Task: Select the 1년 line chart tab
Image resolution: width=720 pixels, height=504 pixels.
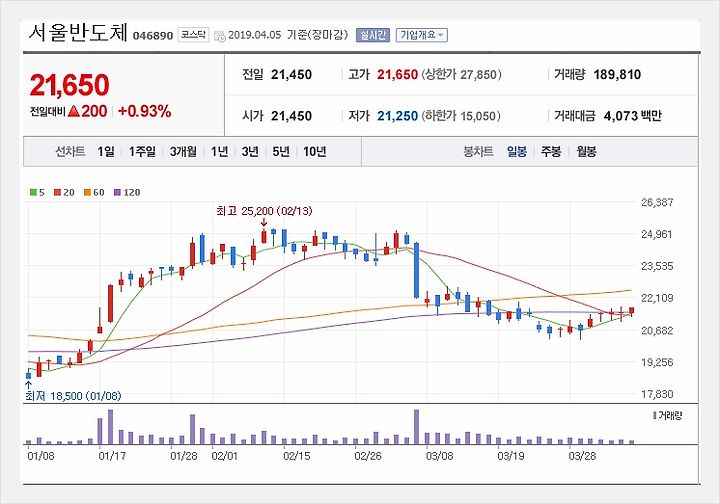Action: pos(219,151)
